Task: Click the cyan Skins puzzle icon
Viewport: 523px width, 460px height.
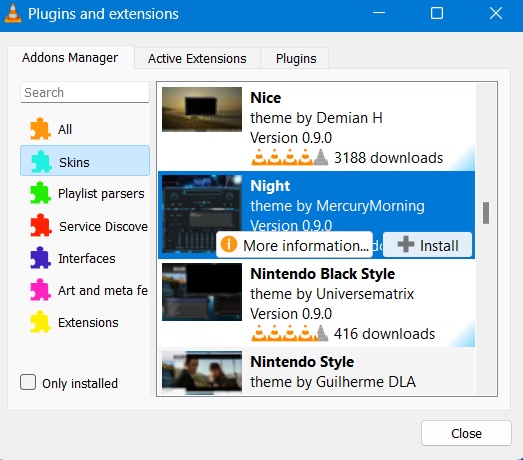Action: (x=41, y=162)
